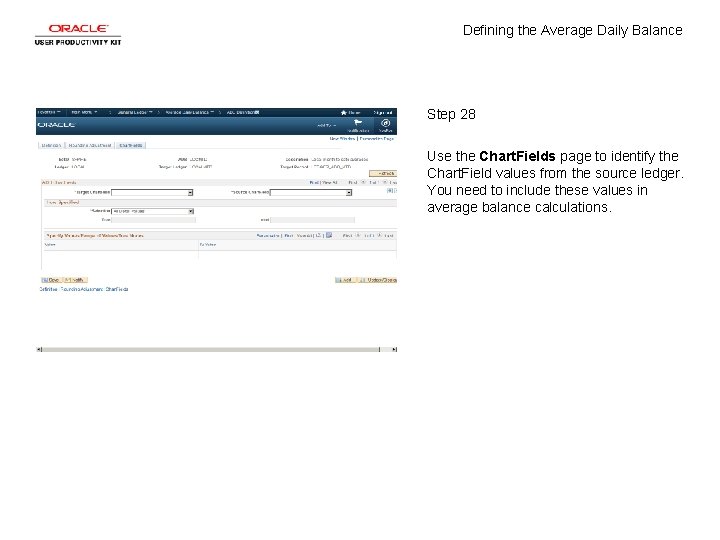Switch to the Definition tab

[x=51, y=146]
